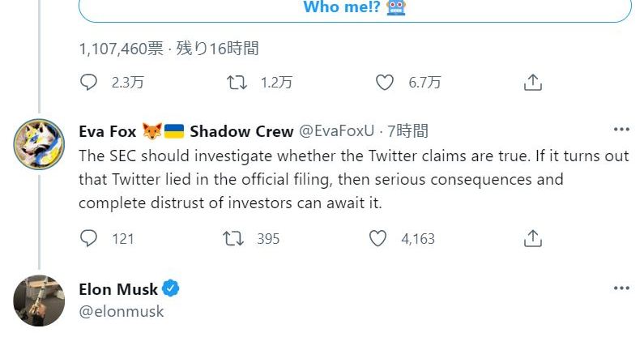Click Elon Musk's verified badge
644x337 pixels.
[172, 288]
